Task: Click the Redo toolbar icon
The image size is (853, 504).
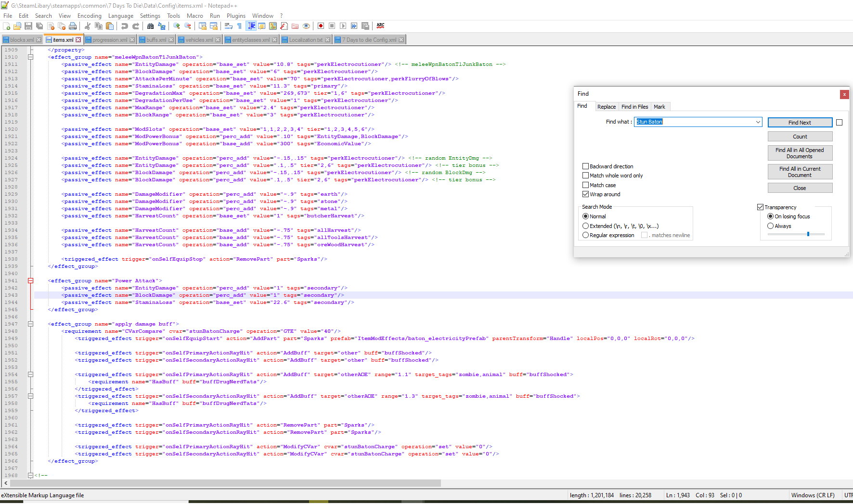Action: tap(136, 26)
